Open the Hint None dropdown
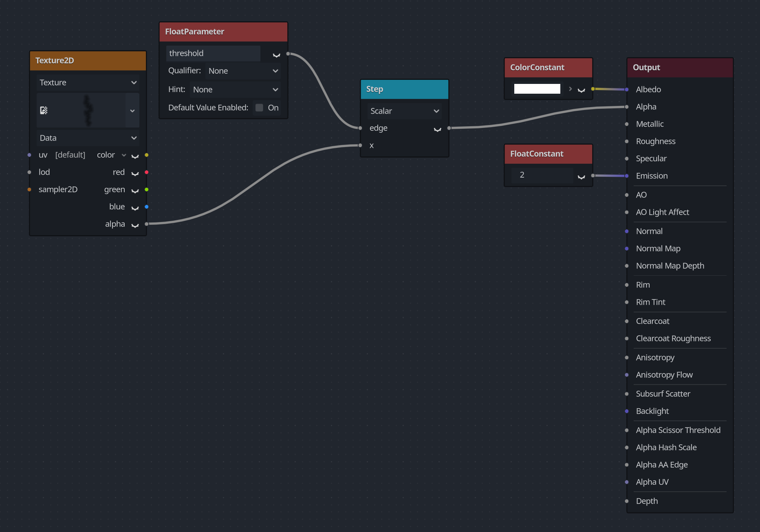Screen dimensions: 760x532 tap(235, 90)
